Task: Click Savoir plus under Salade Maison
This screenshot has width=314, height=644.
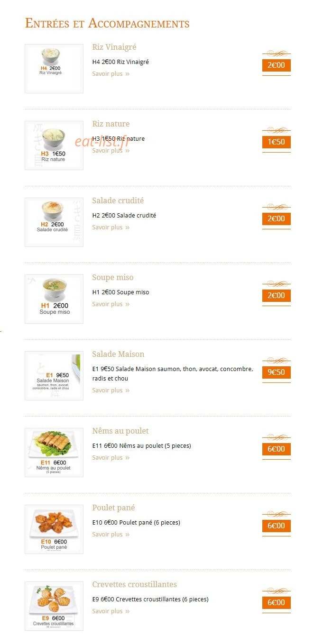Action: coord(111,390)
